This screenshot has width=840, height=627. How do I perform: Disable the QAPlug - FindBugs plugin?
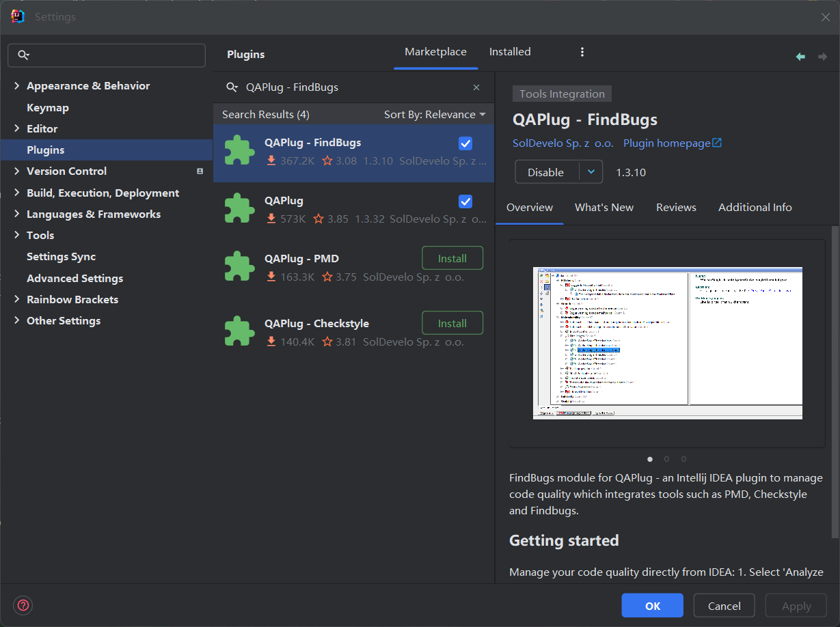tap(547, 172)
